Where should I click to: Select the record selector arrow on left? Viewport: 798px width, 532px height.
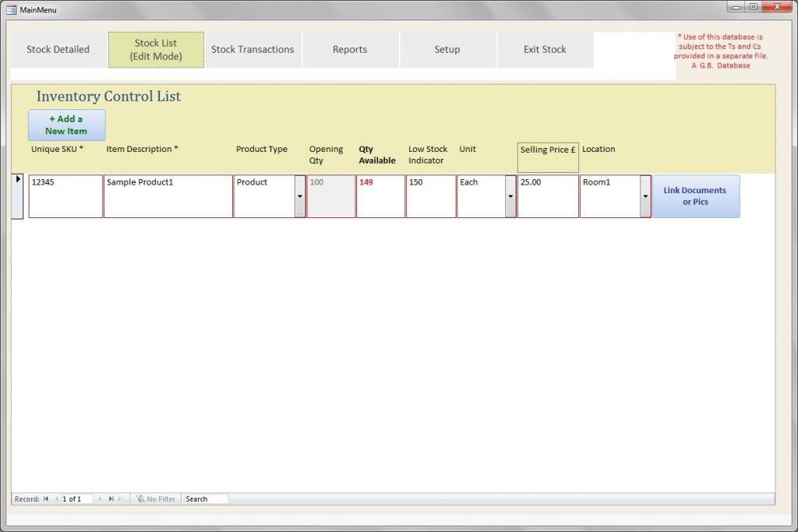point(18,179)
